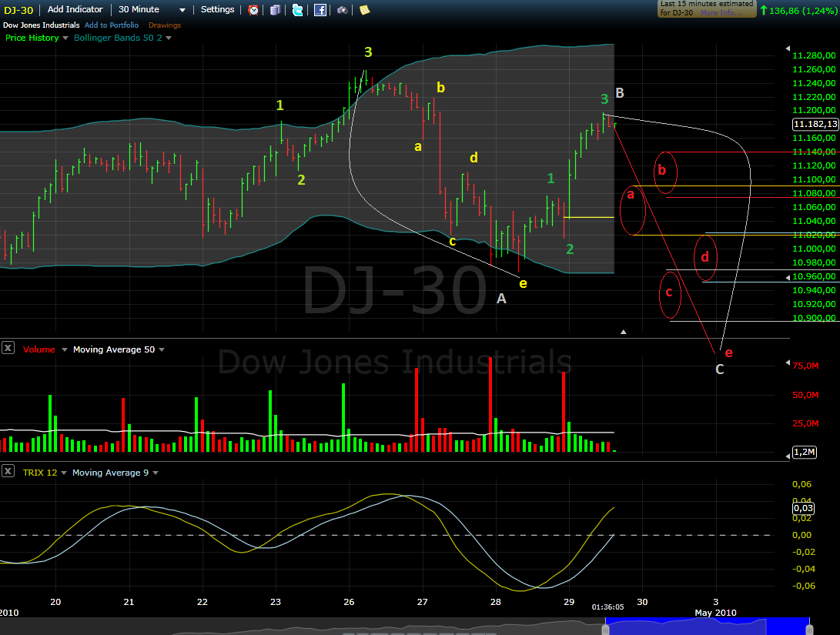Open the TRIX 12 dropdown arrow
The height and width of the screenshot is (635, 840).
pos(64,473)
